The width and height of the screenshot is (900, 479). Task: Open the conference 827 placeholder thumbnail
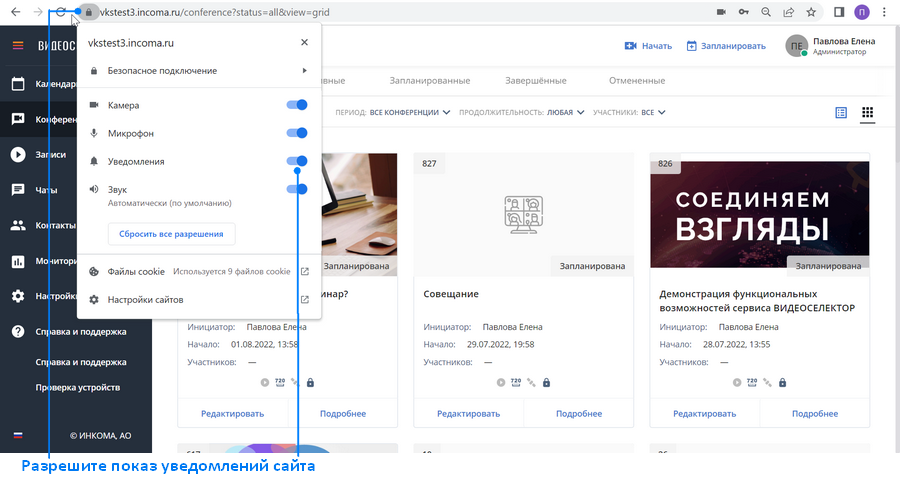tap(523, 215)
